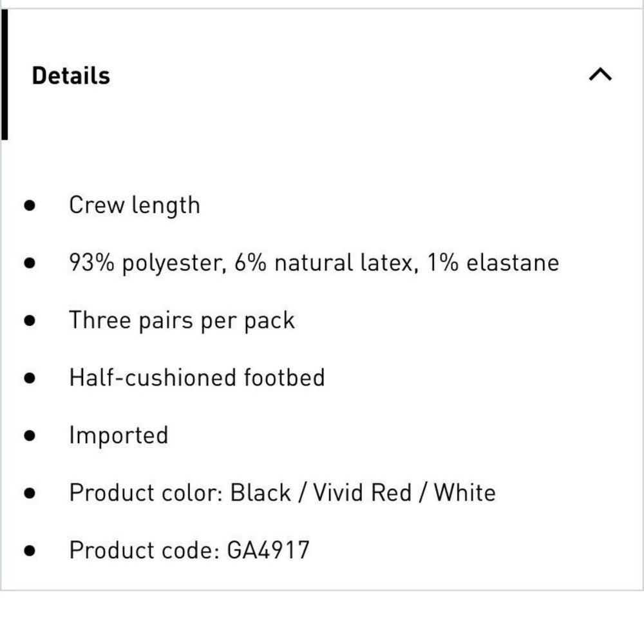Click the bullet next to Crew length

pos(29,205)
